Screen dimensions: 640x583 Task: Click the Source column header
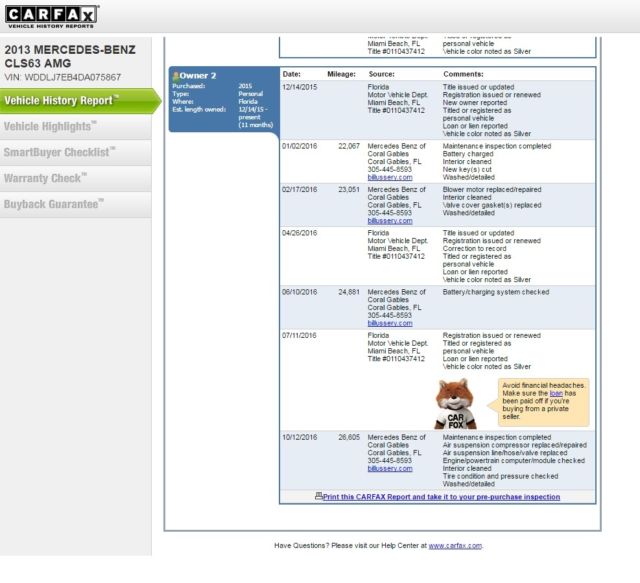381,75
